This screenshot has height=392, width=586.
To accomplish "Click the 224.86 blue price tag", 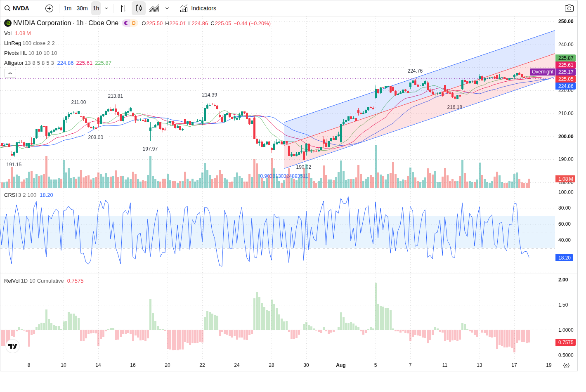I will click(x=566, y=86).
